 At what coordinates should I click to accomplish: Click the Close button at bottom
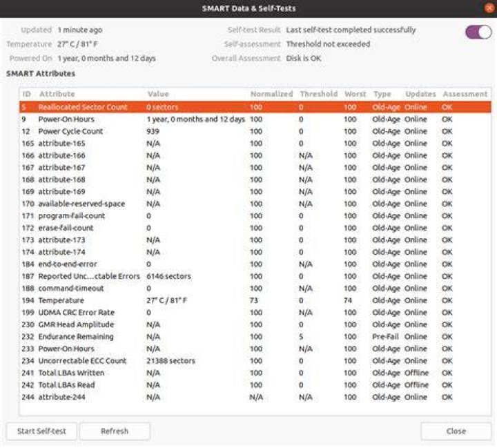point(456,431)
